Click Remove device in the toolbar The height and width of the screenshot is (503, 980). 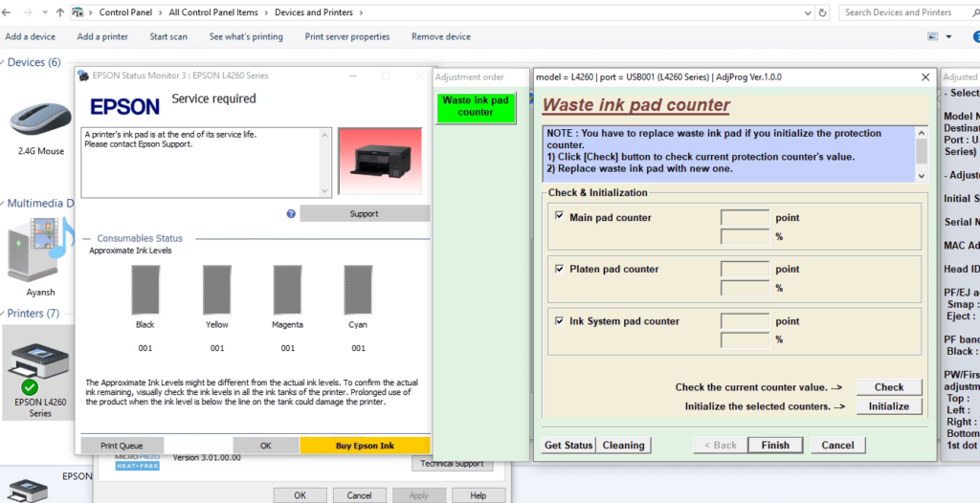pyautogui.click(x=441, y=37)
